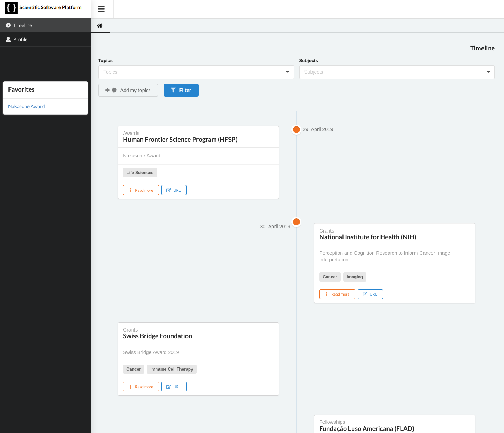Viewport: 504px width, 433px height.
Task: Read more about National Institute for Health
Action: [337, 294]
